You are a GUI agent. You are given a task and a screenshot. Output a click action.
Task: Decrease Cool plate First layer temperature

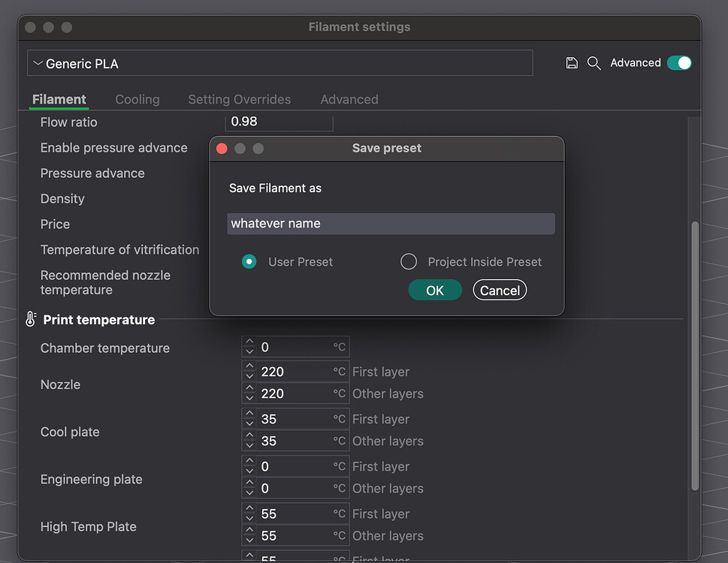[249, 424]
